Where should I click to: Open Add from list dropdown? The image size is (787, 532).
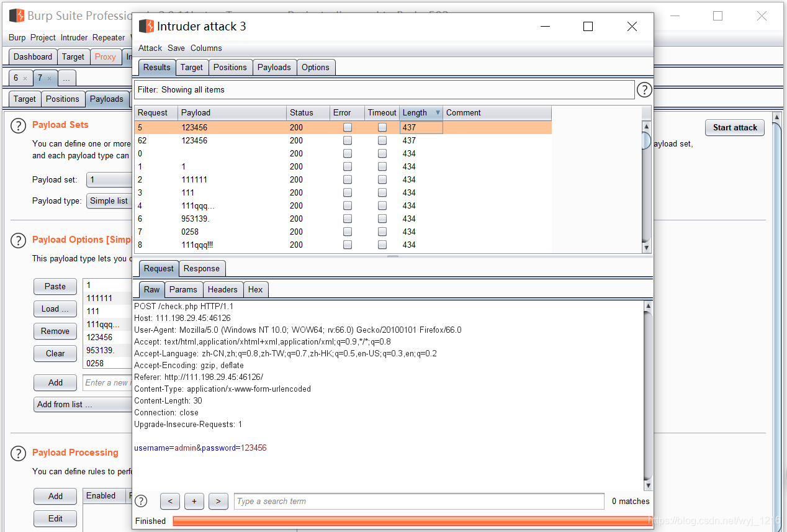(x=83, y=405)
